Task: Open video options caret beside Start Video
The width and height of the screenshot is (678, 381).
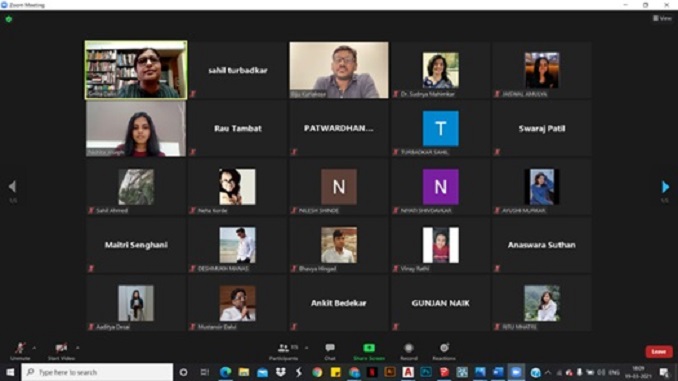Action: point(78,347)
